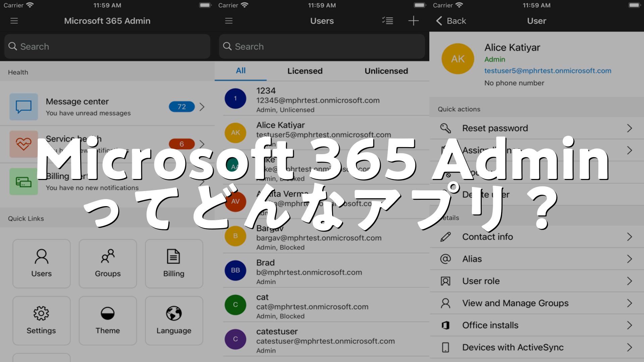Open hamburger menu on the Users screen
The image size is (644, 362).
[x=229, y=21]
